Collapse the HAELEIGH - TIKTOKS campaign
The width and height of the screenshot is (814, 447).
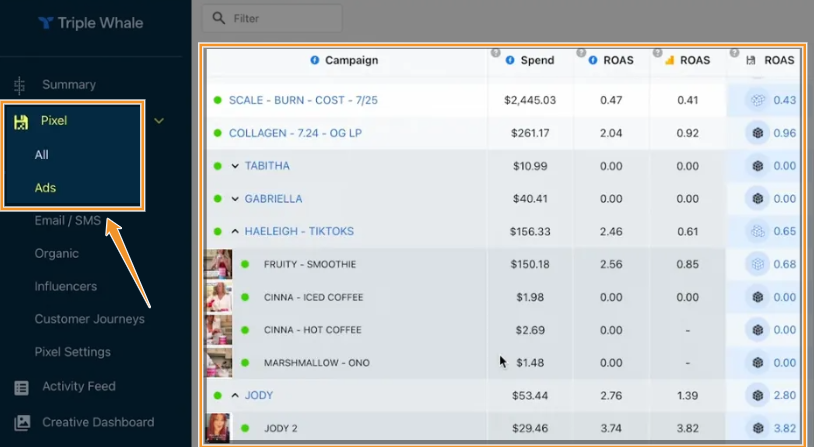235,232
